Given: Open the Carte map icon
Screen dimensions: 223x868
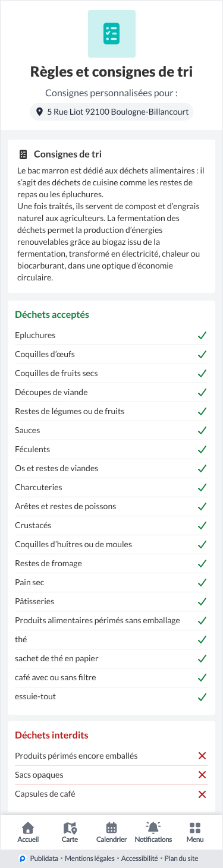Looking at the screenshot, I should coord(70,828).
